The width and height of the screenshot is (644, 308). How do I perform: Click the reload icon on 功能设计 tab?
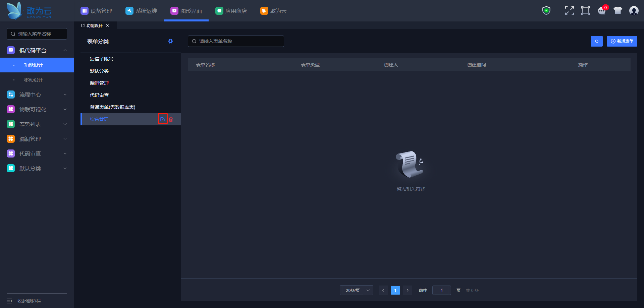tap(83, 25)
